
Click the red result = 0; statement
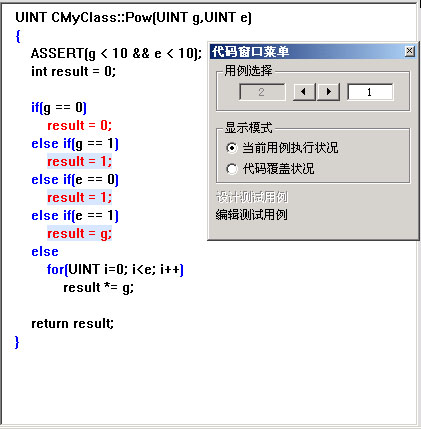coord(79,125)
